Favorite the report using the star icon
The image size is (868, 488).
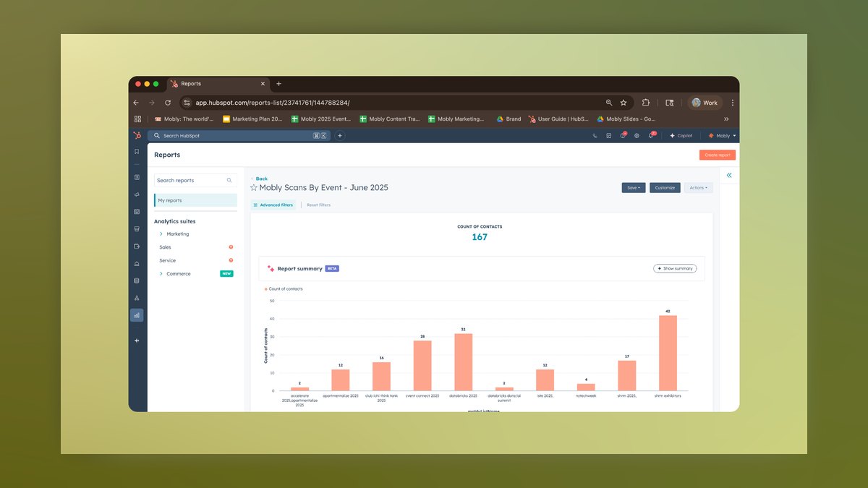click(254, 187)
